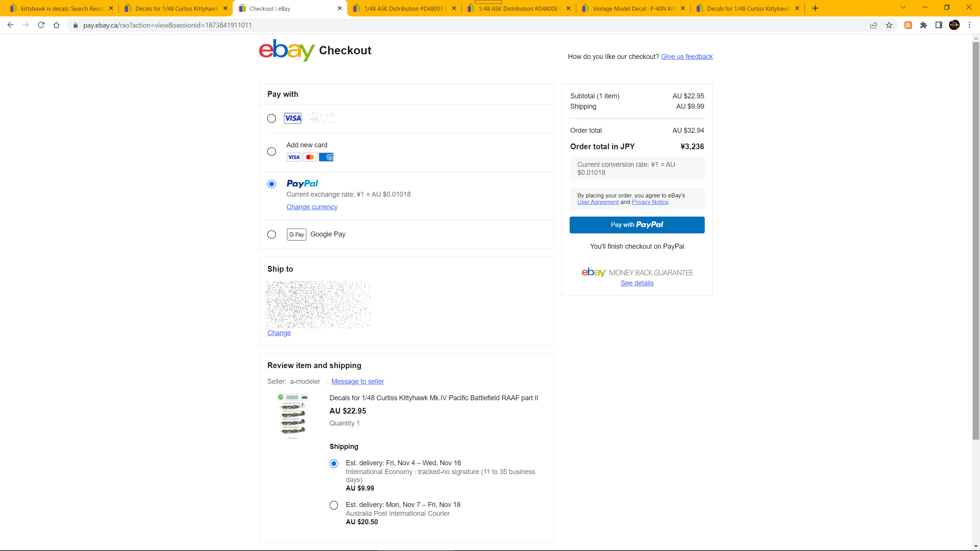Click Pay with PayPal button
The image size is (980, 551).
637,225
